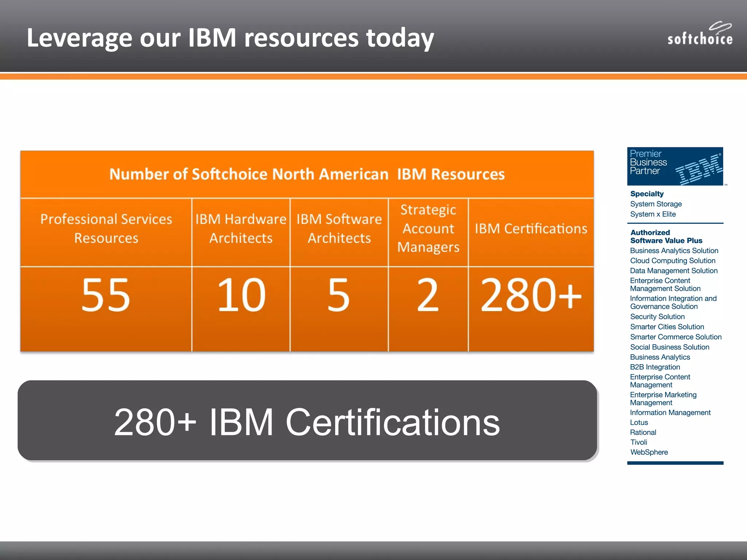
Task: Click 'Smarter Cities Solution'
Action: click(667, 327)
